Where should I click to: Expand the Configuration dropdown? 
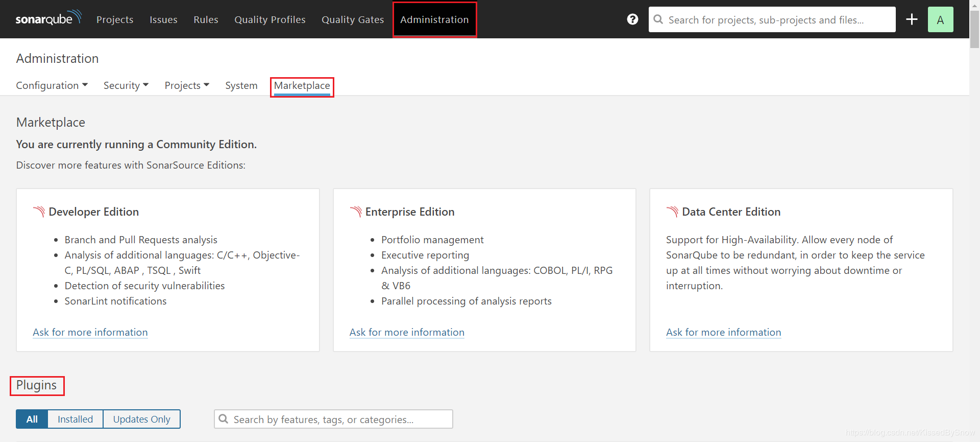click(52, 85)
